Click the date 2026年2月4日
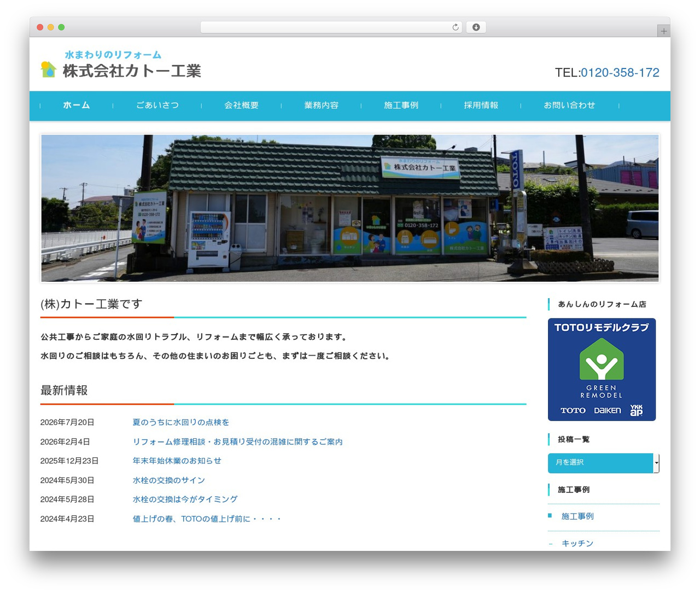 coord(65,441)
